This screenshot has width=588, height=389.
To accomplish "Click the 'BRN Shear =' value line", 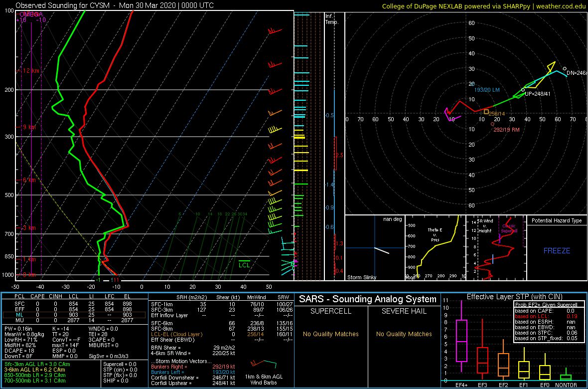I will pos(193,348).
